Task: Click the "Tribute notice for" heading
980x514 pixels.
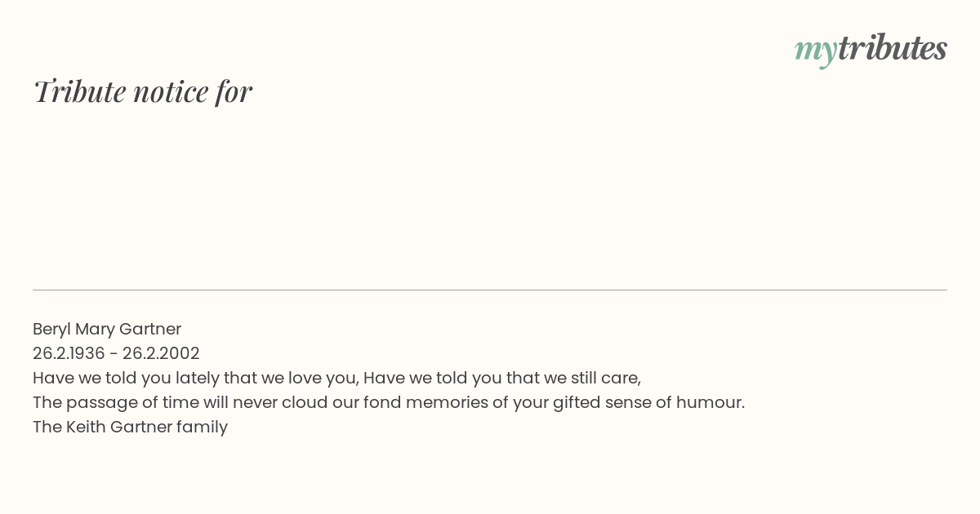Action: coord(143,91)
